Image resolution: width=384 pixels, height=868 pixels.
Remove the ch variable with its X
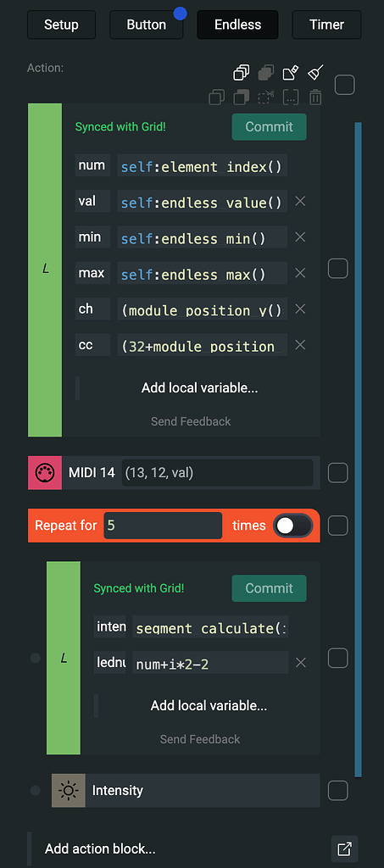click(300, 309)
